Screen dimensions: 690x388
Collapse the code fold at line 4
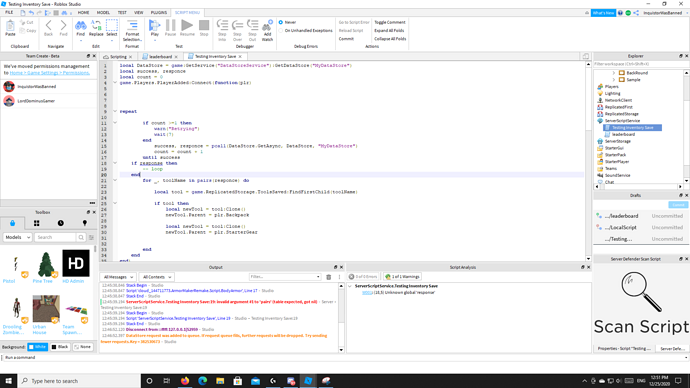(115, 83)
